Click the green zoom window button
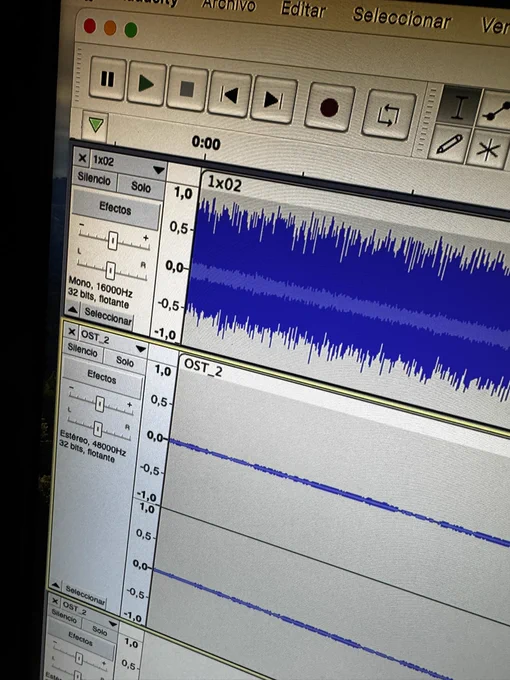Screen dimensions: 510x680 [131, 30]
